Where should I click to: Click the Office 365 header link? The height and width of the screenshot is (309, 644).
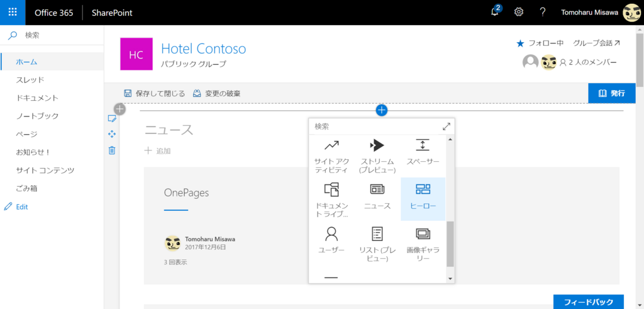click(54, 13)
